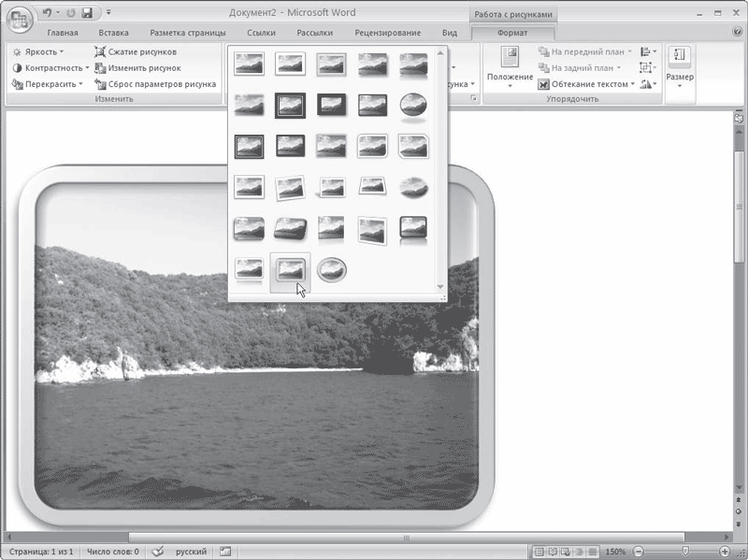Click the Undo arrow icon

[46, 13]
